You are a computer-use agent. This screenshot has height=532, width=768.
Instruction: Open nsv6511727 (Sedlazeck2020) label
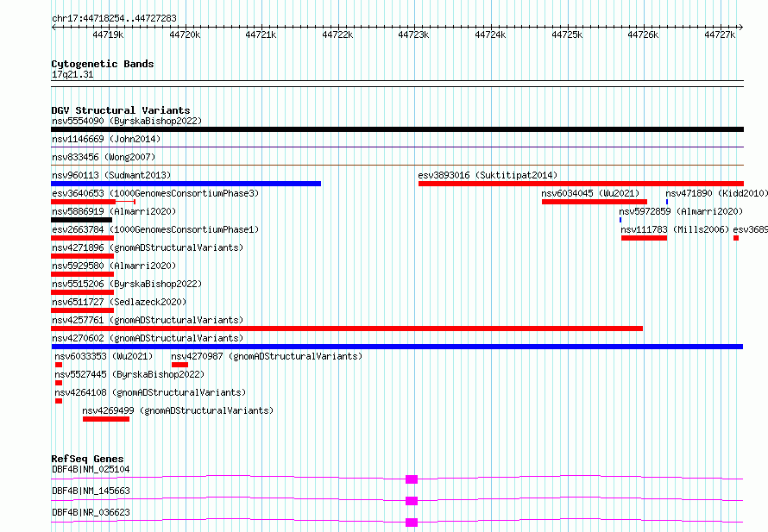point(119,302)
